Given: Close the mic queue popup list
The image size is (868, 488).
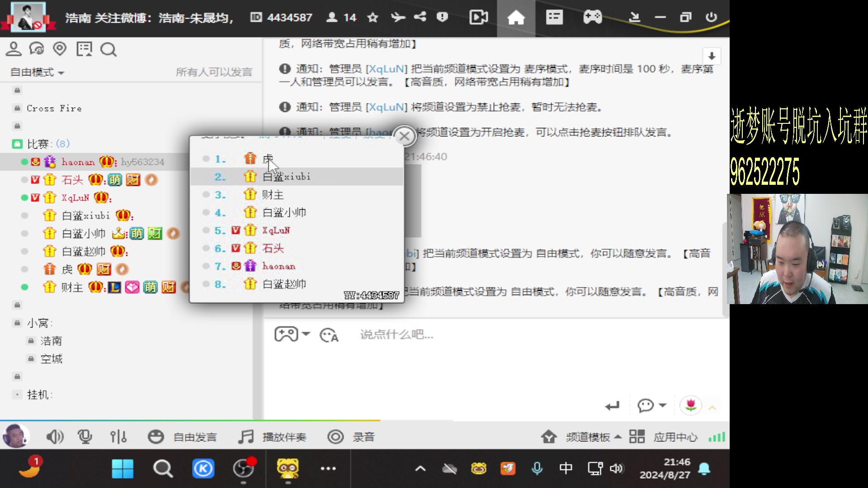Looking at the screenshot, I should 405,136.
